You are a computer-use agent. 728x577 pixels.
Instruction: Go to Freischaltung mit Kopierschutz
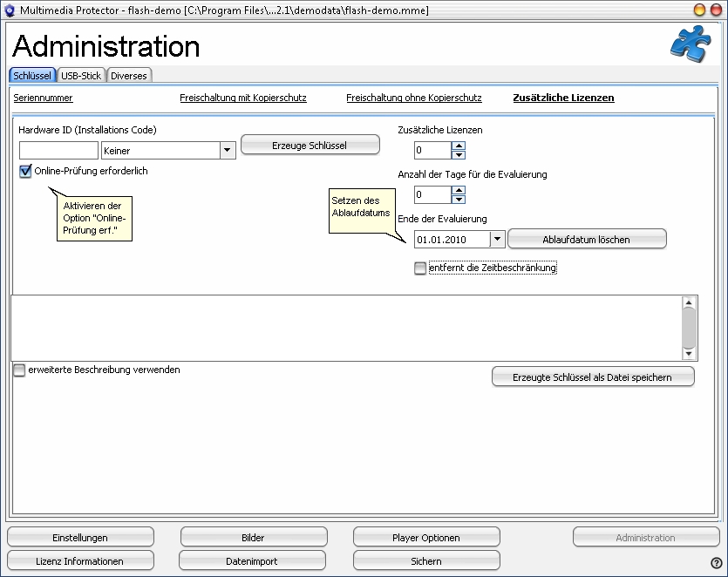[243, 98]
